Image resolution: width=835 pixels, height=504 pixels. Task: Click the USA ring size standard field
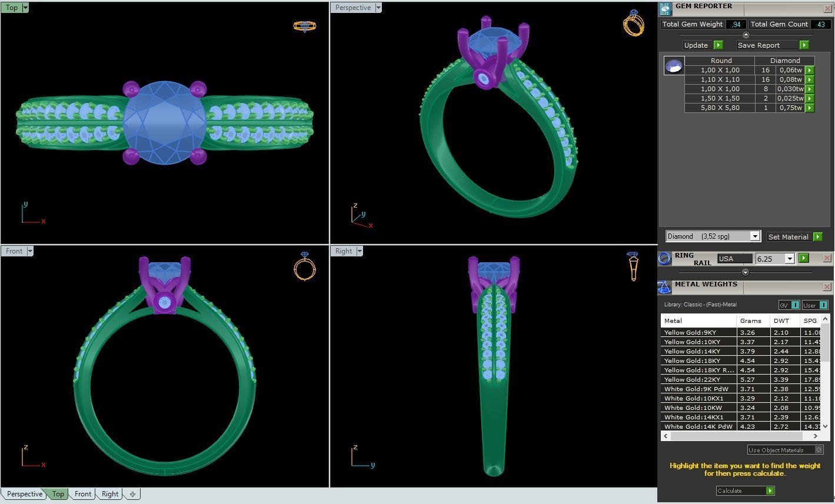point(735,259)
